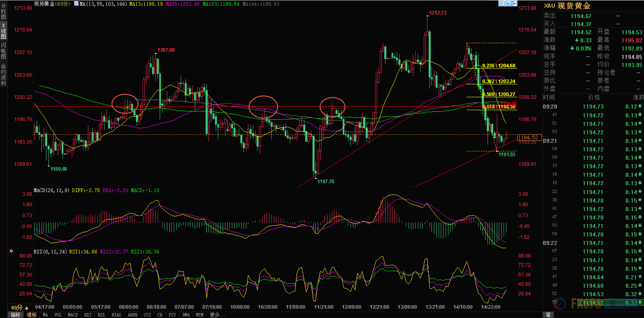The width and height of the screenshot is (644, 318).
Task: Choose the KDJ indicator button
Action: point(88,315)
